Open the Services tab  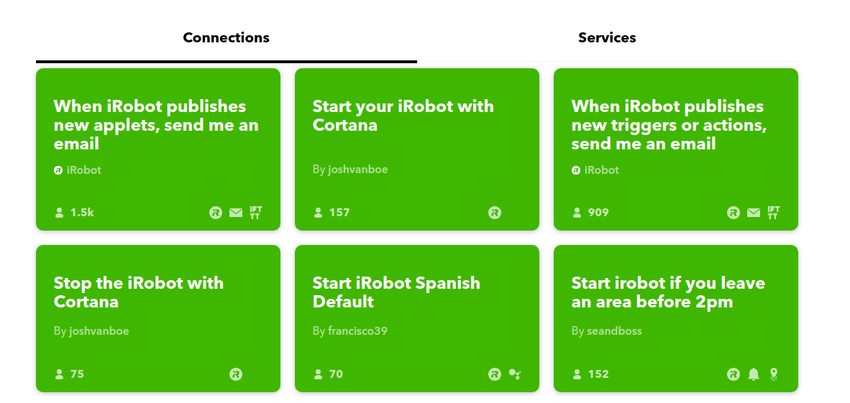click(x=607, y=38)
